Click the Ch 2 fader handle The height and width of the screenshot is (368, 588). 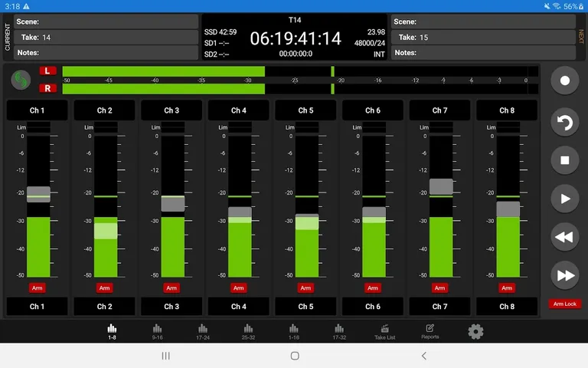pyautogui.click(x=106, y=231)
